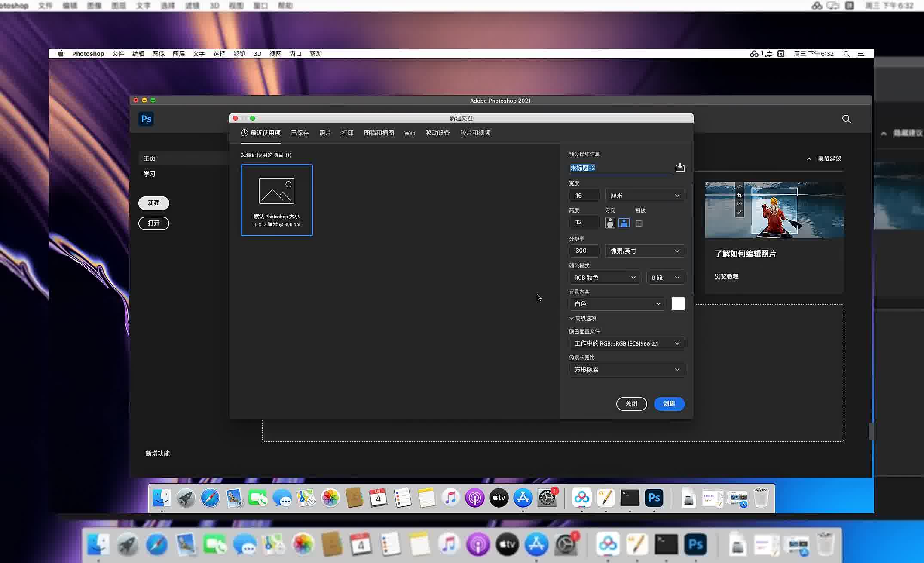Click Baidu cloud status icon in inner menu bar
This screenshot has width=924, height=563.
coord(754,54)
